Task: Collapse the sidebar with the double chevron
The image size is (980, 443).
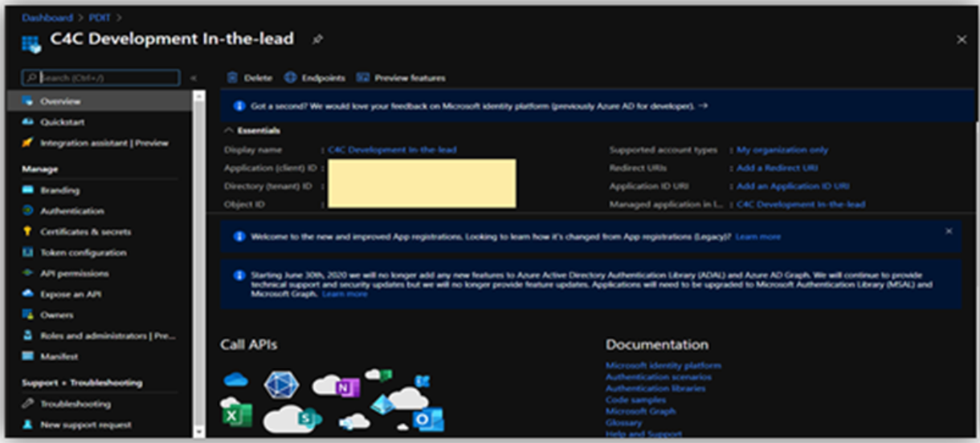Action: [194, 78]
